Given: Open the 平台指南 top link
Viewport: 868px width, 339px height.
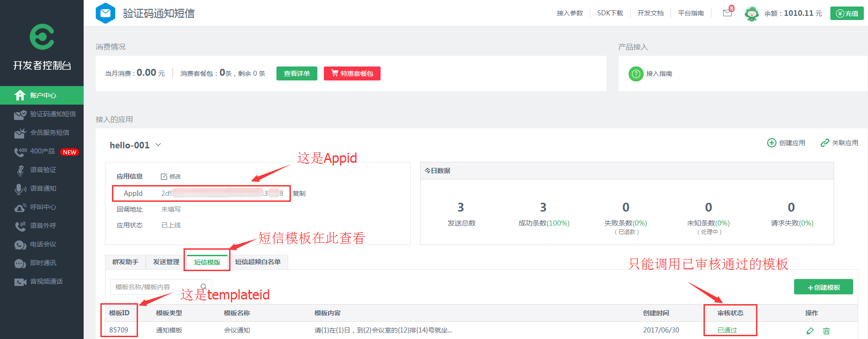Looking at the screenshot, I should tap(691, 13).
